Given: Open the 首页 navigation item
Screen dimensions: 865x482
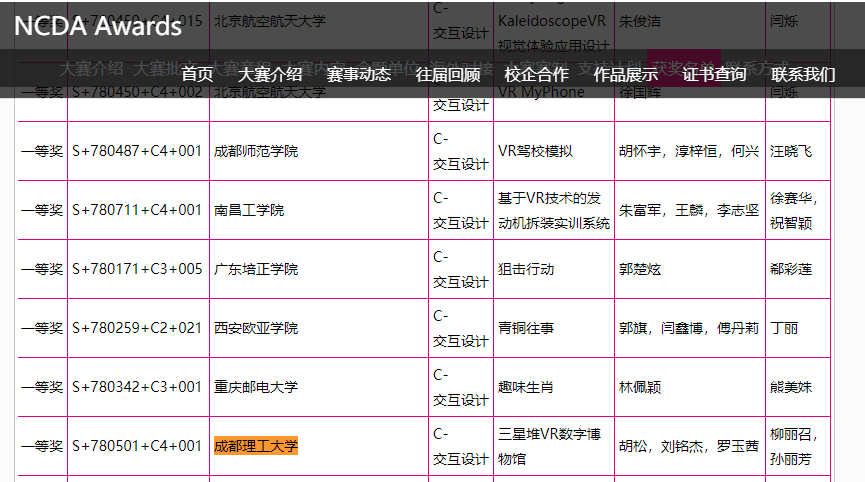Looking at the screenshot, I should click(x=197, y=74).
